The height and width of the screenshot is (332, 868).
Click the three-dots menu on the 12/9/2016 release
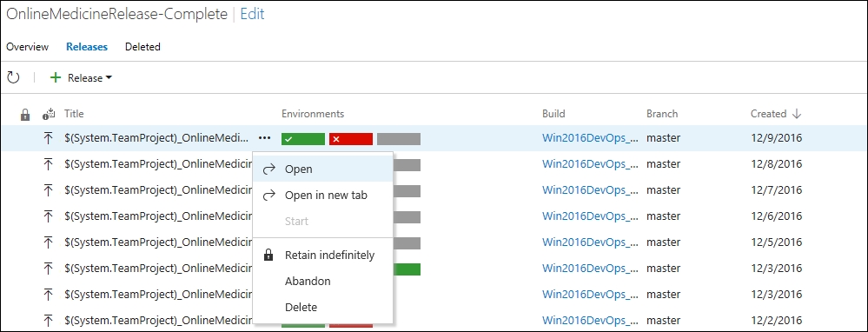(265, 138)
